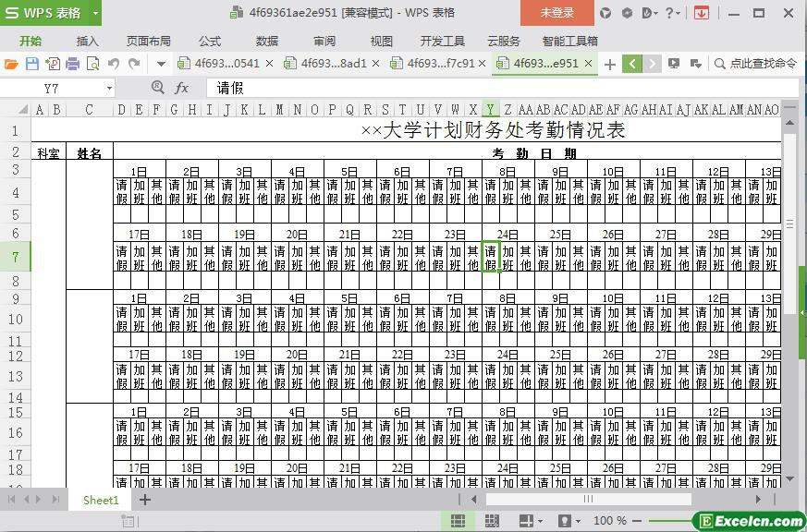
Task: Switch to the 云服务 tab
Action: [x=504, y=42]
